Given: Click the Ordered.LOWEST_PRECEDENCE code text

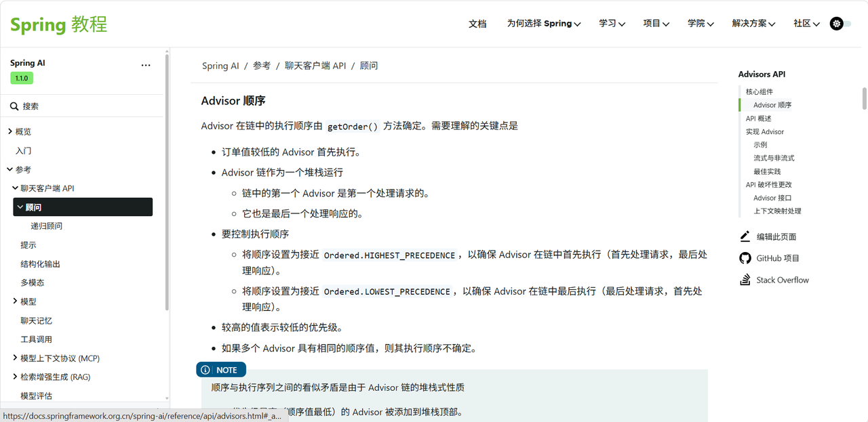Looking at the screenshot, I should coord(387,291).
